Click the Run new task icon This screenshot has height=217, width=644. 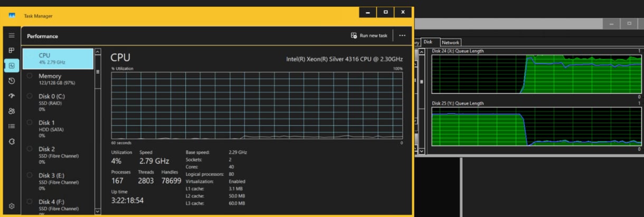(x=354, y=36)
